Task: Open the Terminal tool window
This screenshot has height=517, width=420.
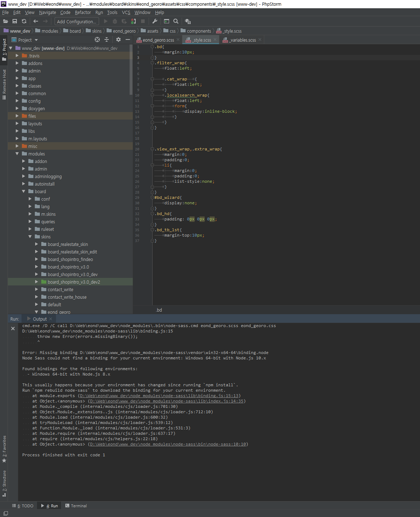Action: point(76,506)
